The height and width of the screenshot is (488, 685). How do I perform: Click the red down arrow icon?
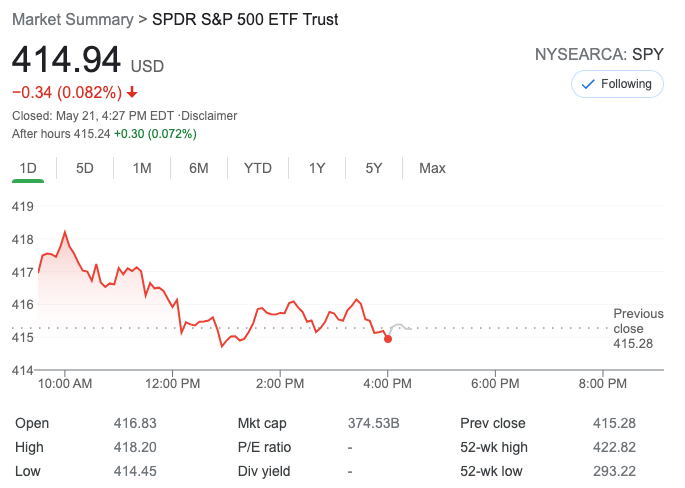click(133, 93)
